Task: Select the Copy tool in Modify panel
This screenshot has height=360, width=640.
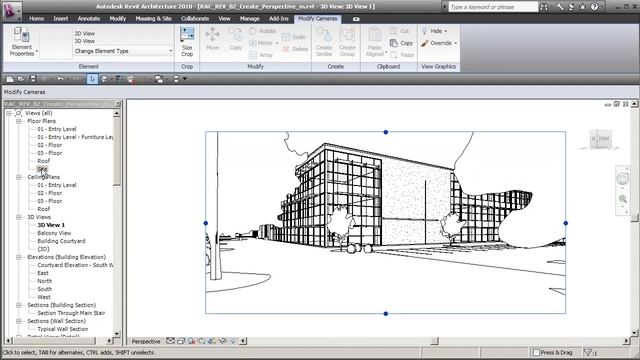Action: [x=235, y=39]
